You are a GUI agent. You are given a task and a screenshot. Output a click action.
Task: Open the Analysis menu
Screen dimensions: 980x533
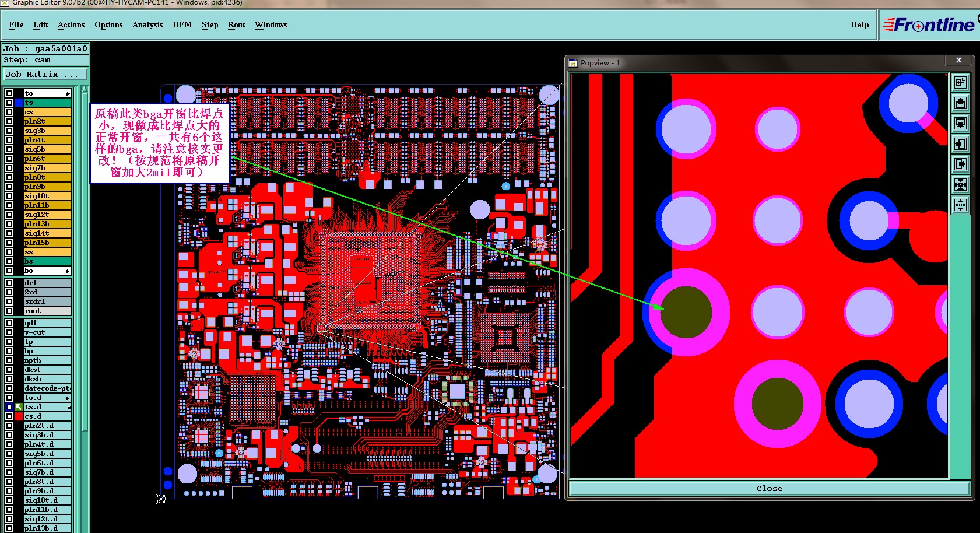147,24
